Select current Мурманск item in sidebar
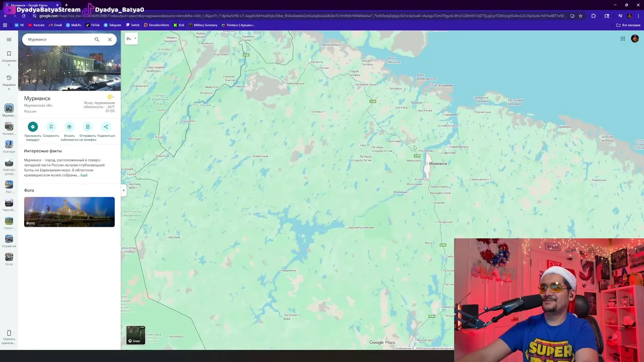The height and width of the screenshot is (362, 644). (9, 111)
